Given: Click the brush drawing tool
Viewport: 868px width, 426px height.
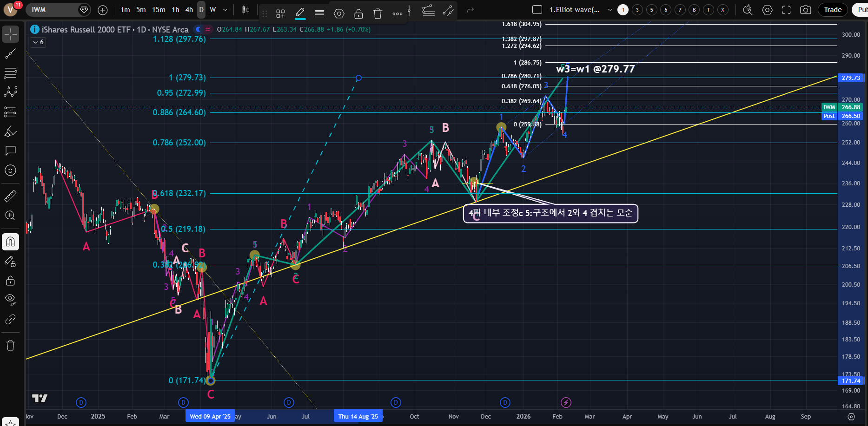Looking at the screenshot, I should pyautogui.click(x=10, y=131).
